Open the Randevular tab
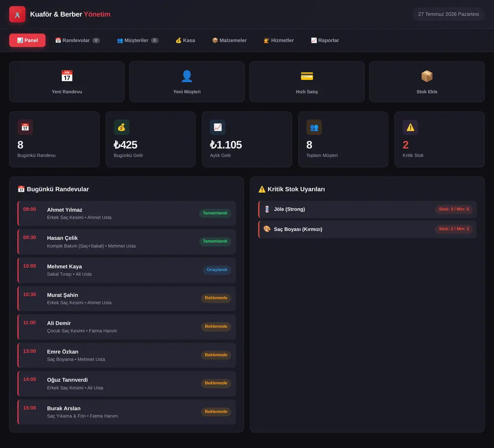 tap(77, 40)
